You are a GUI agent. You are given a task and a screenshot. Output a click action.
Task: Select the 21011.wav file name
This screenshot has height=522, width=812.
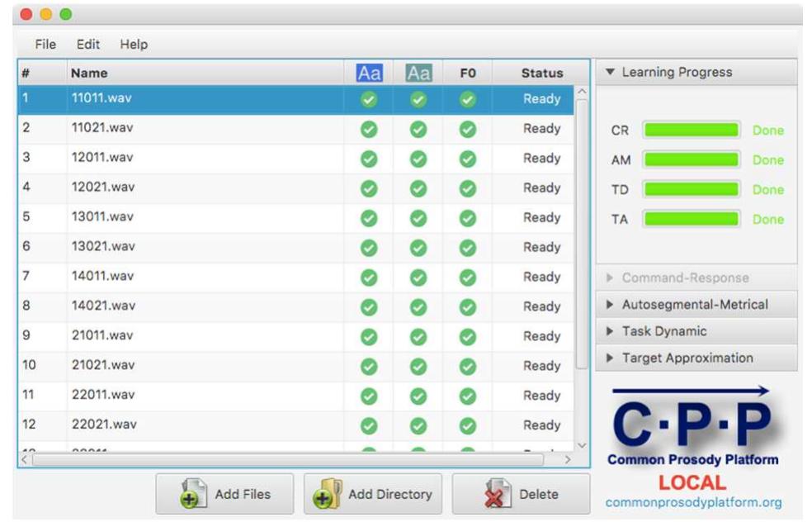pyautogui.click(x=102, y=335)
